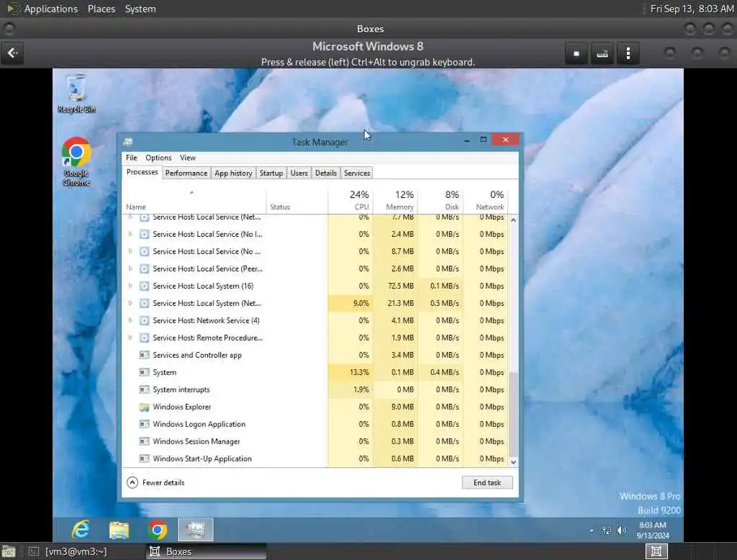The image size is (737, 560).
Task: Go back using Boxes back arrow
Action: [13, 53]
